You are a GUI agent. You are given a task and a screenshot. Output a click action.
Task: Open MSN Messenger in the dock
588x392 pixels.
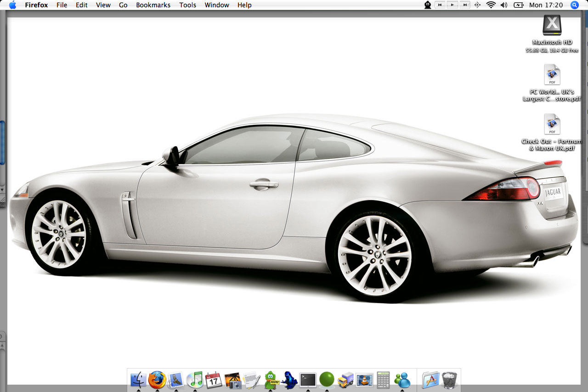402,380
